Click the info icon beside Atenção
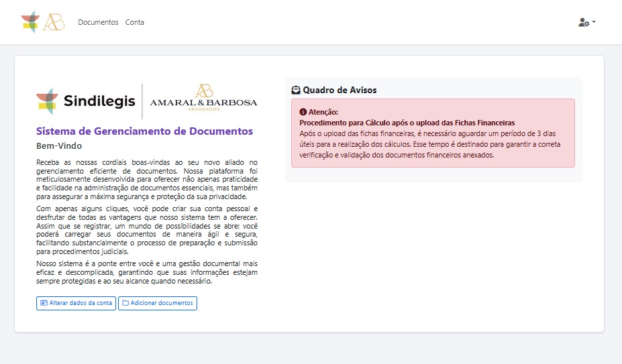Viewport: 622px width, 364px height. click(x=303, y=112)
